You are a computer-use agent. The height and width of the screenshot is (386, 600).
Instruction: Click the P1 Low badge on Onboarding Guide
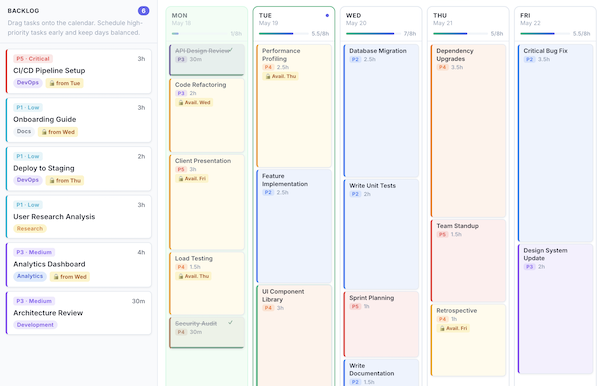tap(28, 107)
